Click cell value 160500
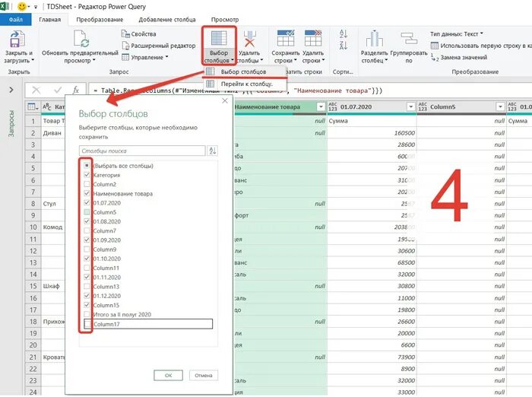532x397 pixels. [404, 133]
